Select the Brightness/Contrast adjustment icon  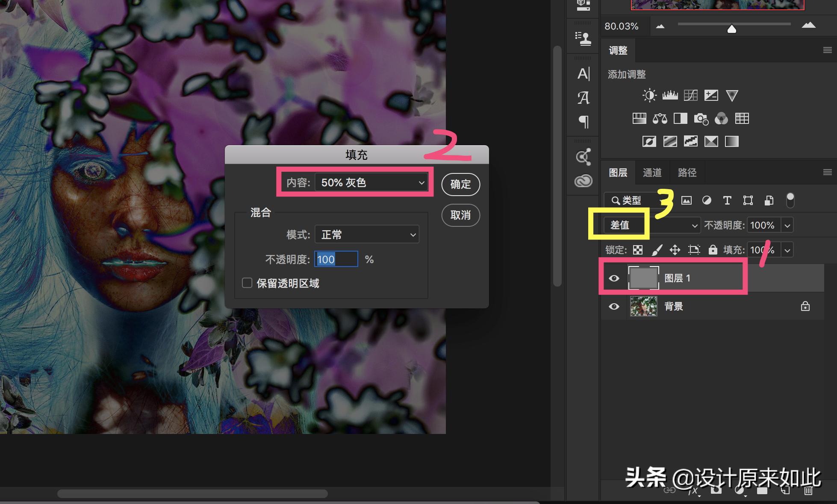(x=649, y=95)
